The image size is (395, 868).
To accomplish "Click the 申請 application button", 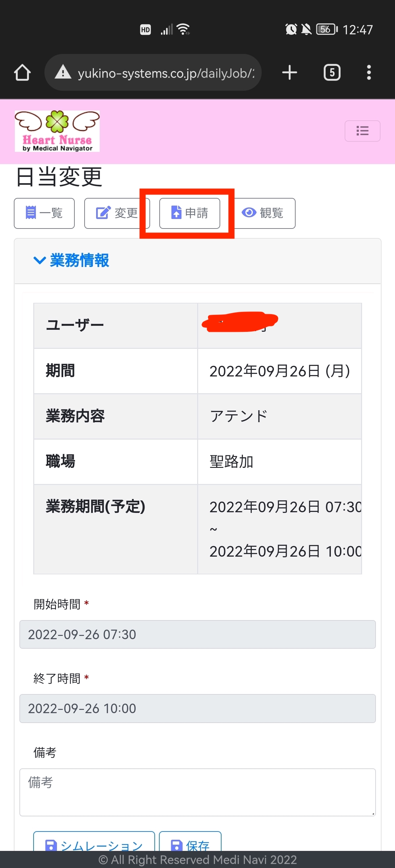I will click(x=190, y=213).
